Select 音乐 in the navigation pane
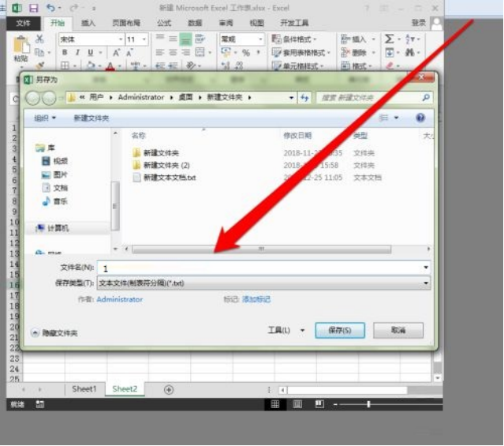The width and height of the screenshot is (504, 446). (55, 201)
